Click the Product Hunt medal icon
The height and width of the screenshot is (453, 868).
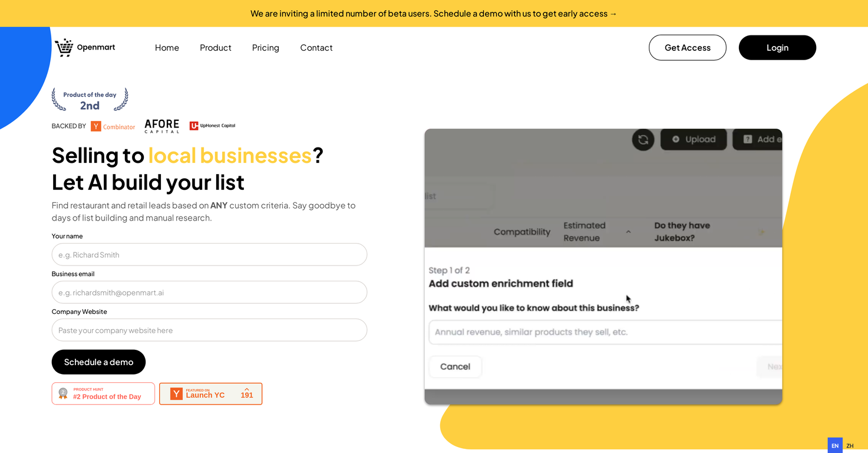63,393
